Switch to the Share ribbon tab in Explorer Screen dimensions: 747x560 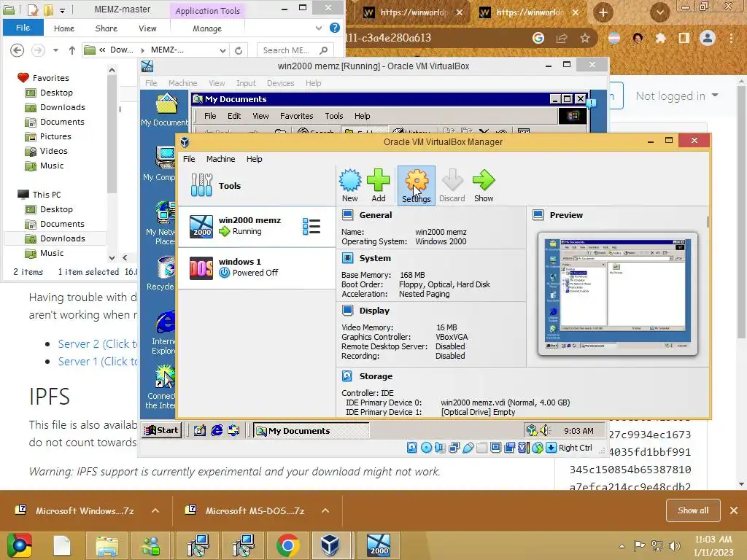(107, 28)
